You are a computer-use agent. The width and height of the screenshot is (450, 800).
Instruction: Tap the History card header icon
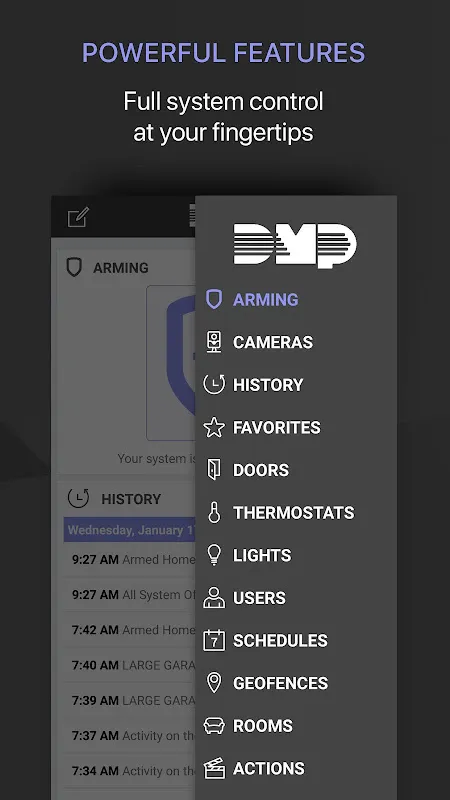[79, 498]
